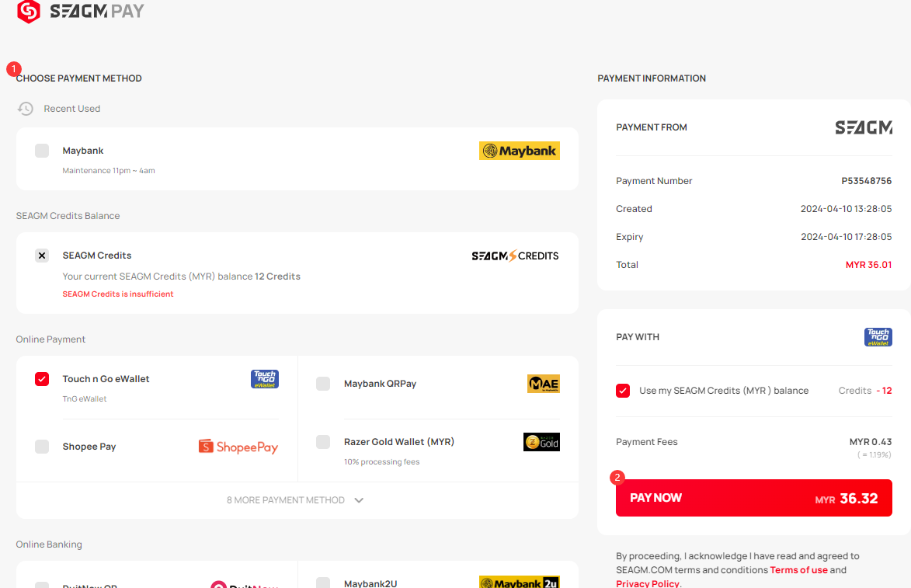Click the yellow Maybank logo in Recent Used
The height and width of the screenshot is (588, 911).
coord(520,151)
